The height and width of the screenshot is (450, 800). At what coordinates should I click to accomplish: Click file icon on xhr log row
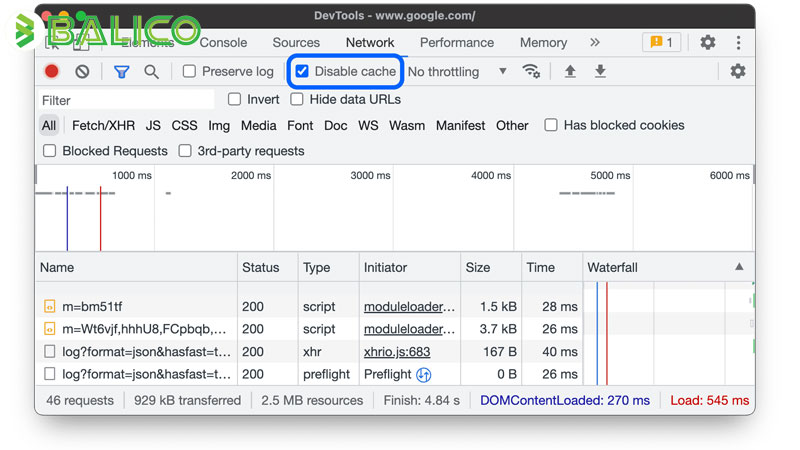[49, 352]
